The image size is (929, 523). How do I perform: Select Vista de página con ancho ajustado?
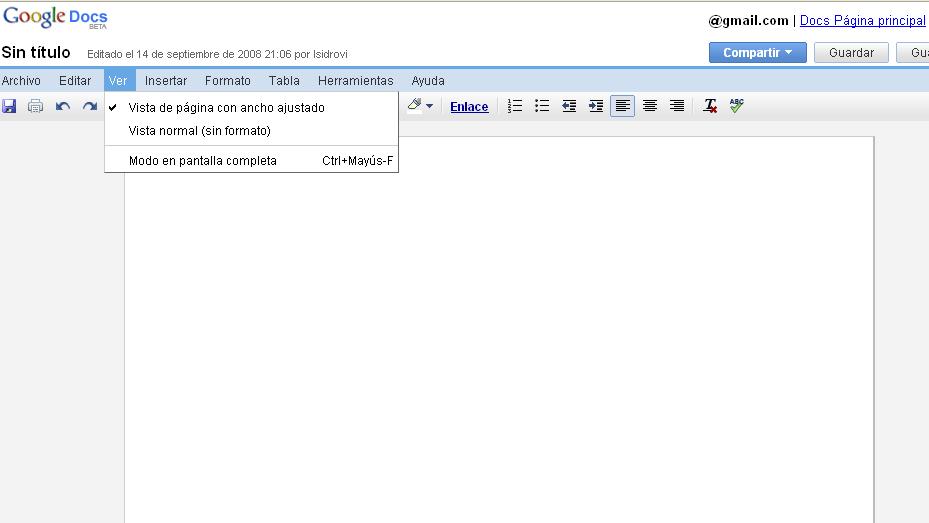point(251,108)
